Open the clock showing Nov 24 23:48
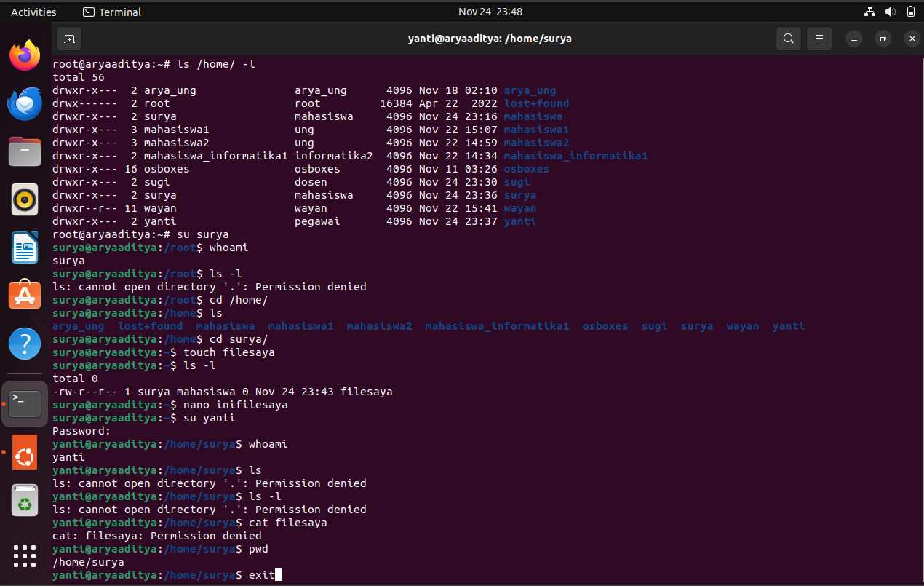 pos(490,12)
